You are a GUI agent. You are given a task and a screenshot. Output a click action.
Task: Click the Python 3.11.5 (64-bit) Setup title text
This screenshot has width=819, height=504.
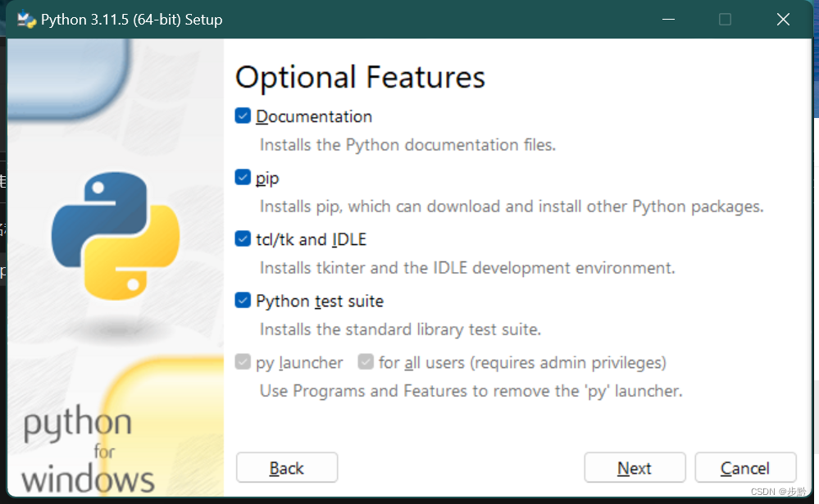pyautogui.click(x=132, y=20)
